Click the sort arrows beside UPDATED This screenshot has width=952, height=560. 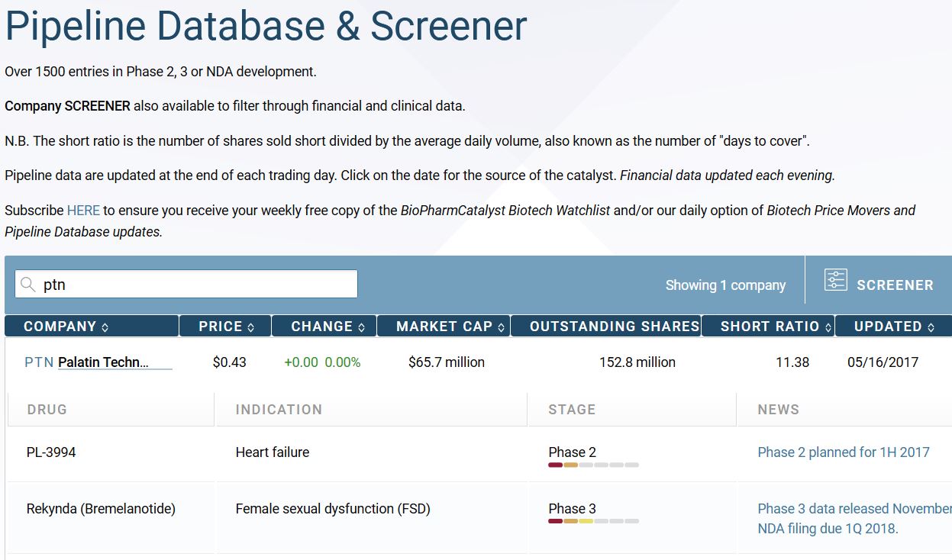pos(931,327)
